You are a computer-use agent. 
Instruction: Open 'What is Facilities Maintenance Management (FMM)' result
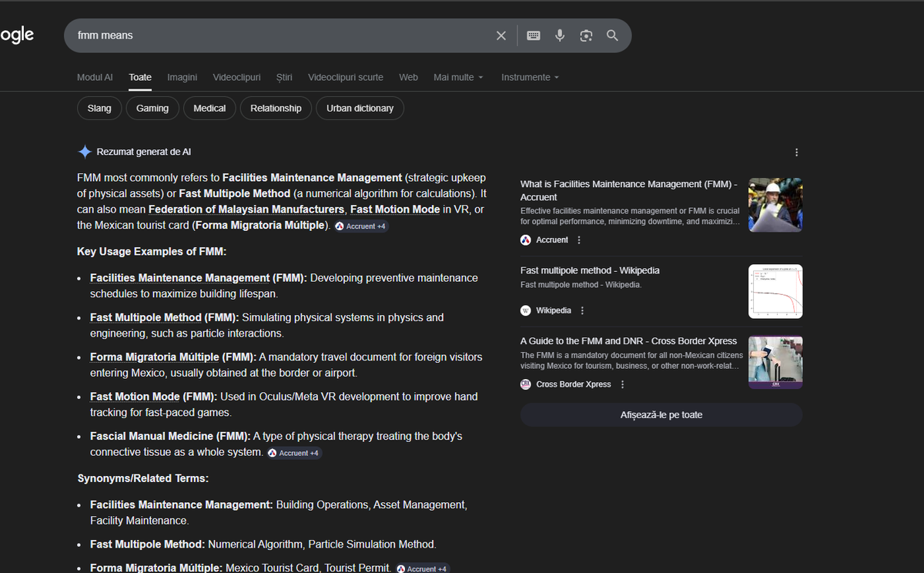[x=629, y=190]
